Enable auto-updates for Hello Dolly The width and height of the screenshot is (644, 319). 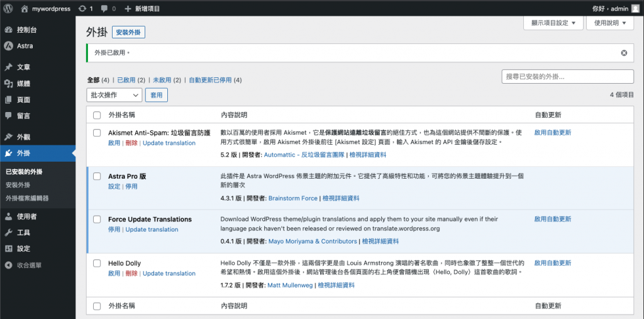[553, 263]
